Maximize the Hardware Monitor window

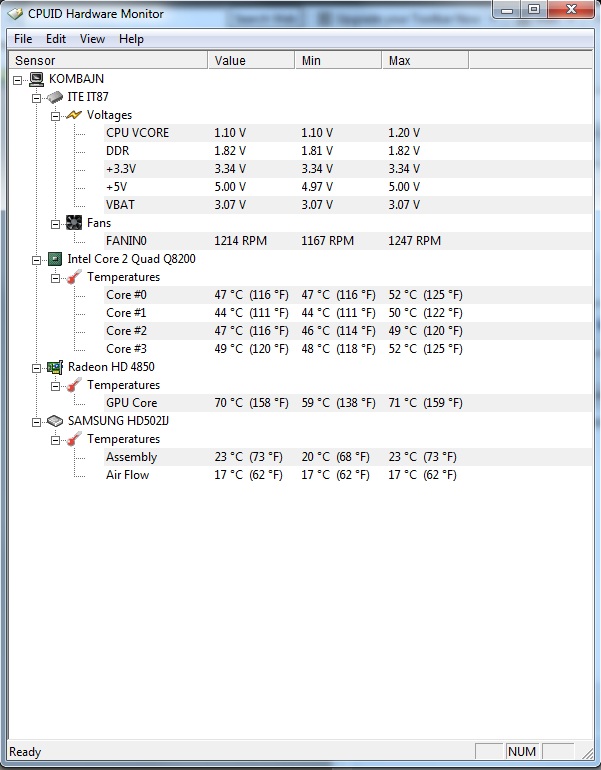pos(534,9)
